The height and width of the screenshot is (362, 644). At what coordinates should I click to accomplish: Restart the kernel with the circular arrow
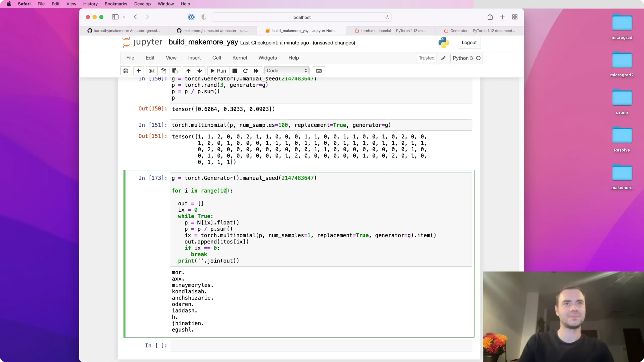[x=245, y=71]
